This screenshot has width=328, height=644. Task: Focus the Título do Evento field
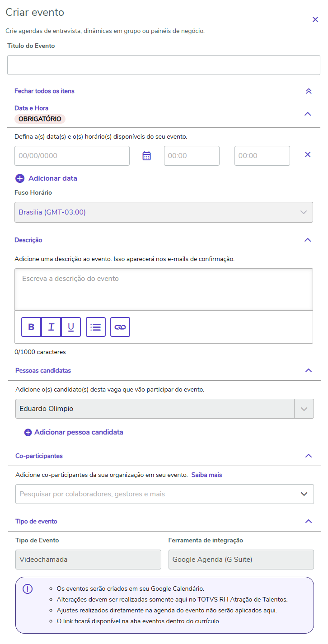click(164, 65)
